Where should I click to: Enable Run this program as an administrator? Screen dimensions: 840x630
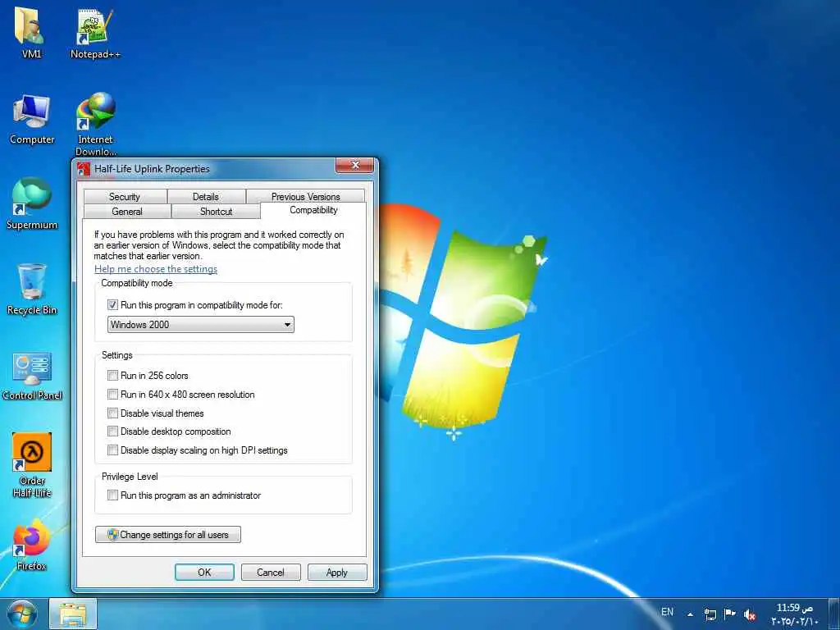click(x=112, y=495)
